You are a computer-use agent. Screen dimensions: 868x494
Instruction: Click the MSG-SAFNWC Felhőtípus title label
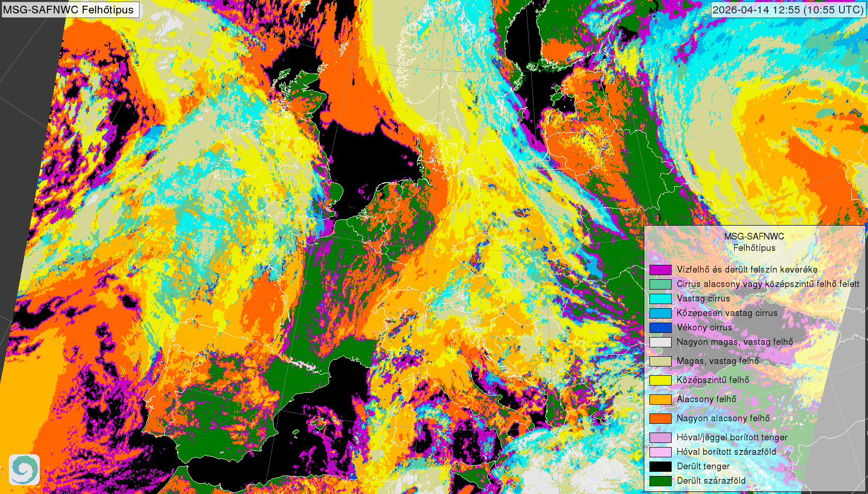pos(69,10)
